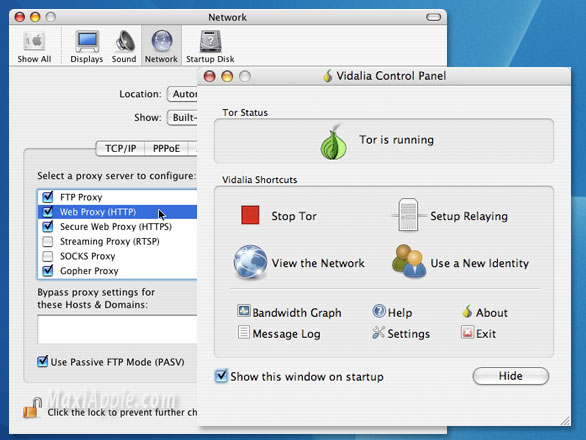Click the Stop Tor label
The width and height of the screenshot is (586, 440).
click(x=294, y=216)
